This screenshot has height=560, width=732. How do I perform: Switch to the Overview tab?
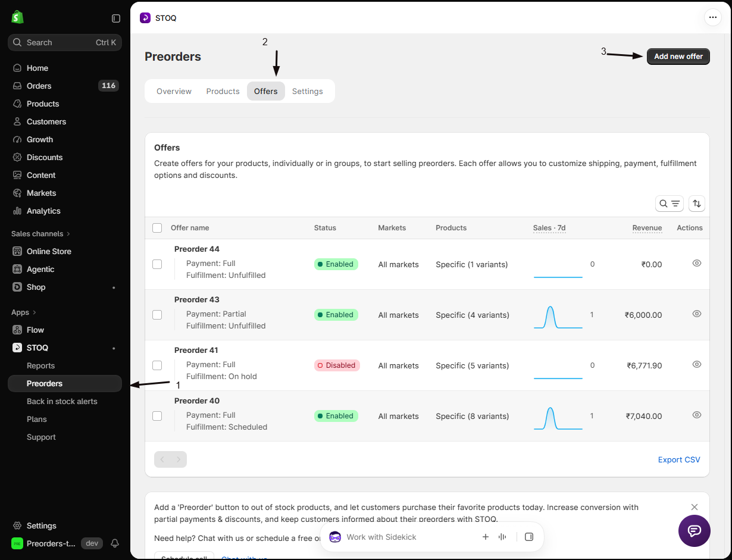pyautogui.click(x=174, y=91)
